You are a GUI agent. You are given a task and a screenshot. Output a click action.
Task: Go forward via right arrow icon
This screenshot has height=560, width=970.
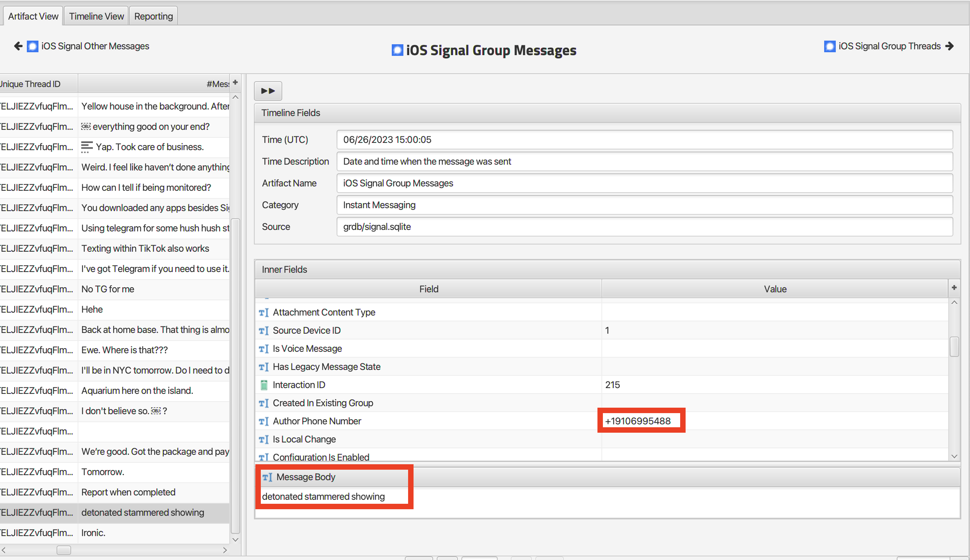(950, 46)
